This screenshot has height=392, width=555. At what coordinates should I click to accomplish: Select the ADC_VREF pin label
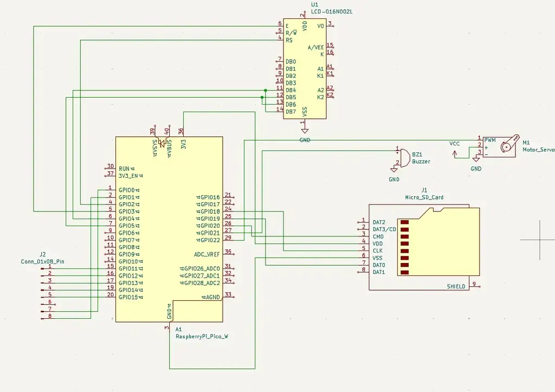pos(206,254)
